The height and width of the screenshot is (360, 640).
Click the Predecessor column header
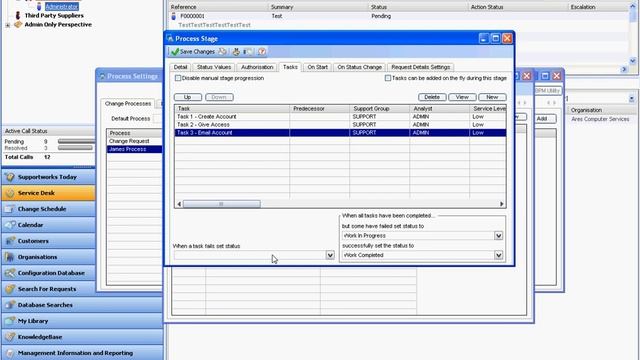(320, 109)
